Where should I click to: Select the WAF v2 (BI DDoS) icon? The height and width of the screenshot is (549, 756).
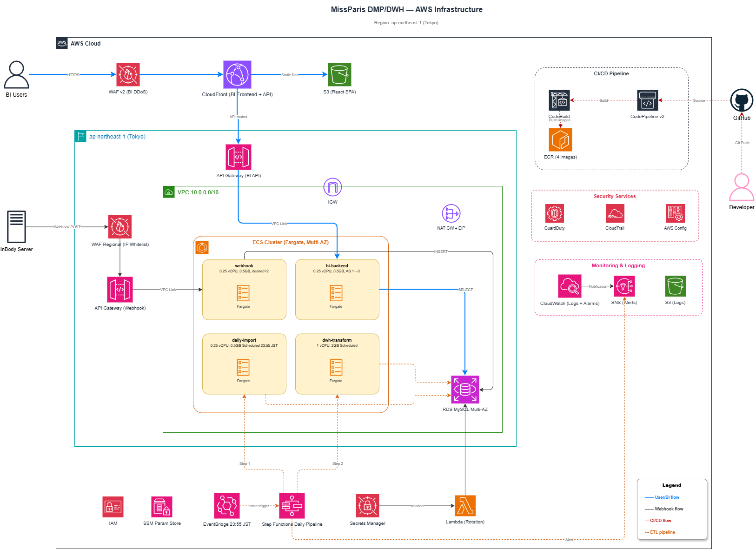click(x=128, y=74)
